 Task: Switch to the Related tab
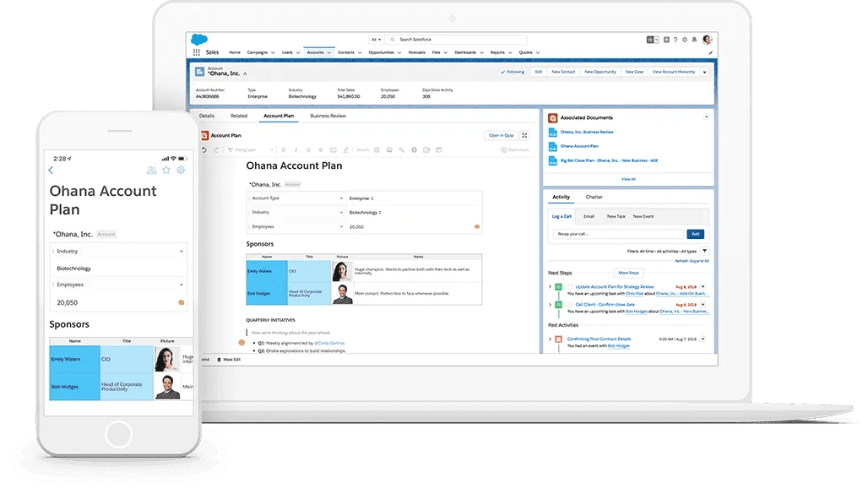click(x=239, y=116)
